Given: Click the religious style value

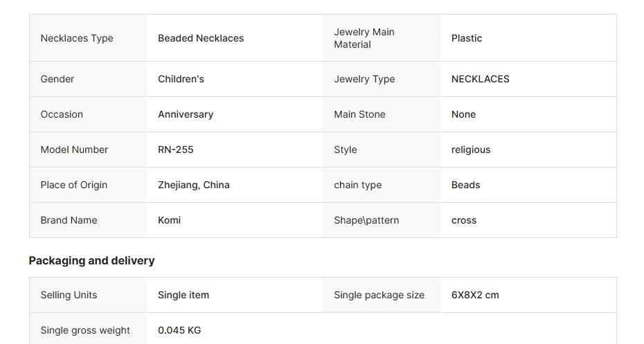Looking at the screenshot, I should click(x=471, y=150).
